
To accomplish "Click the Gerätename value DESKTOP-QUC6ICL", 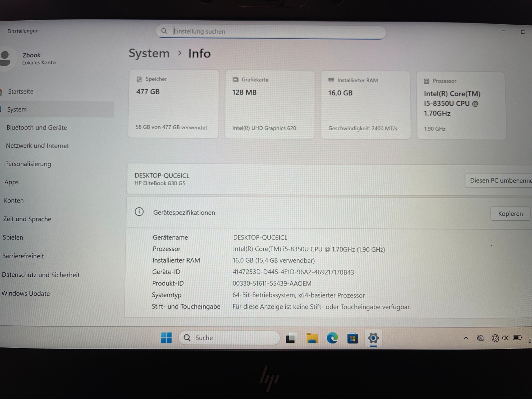I will 260,237.
